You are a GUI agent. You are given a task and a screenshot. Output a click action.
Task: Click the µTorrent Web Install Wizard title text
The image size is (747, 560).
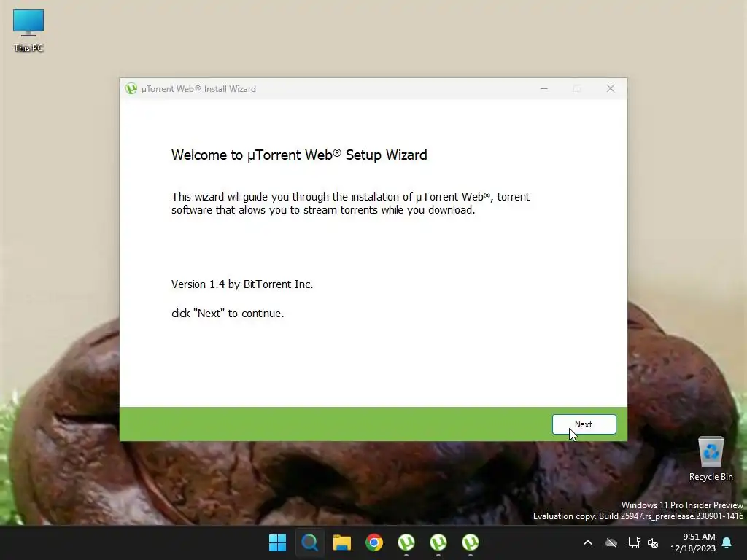pyautogui.click(x=198, y=88)
